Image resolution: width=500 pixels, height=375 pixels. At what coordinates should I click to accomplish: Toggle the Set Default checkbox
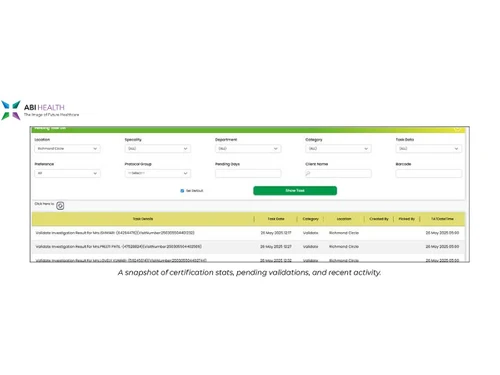click(x=182, y=191)
